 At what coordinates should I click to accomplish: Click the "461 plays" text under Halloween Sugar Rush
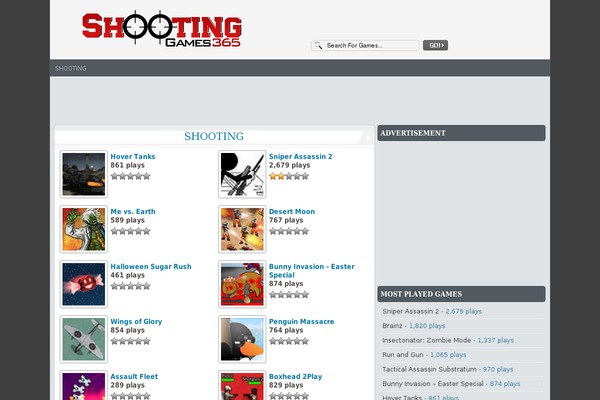127,275
